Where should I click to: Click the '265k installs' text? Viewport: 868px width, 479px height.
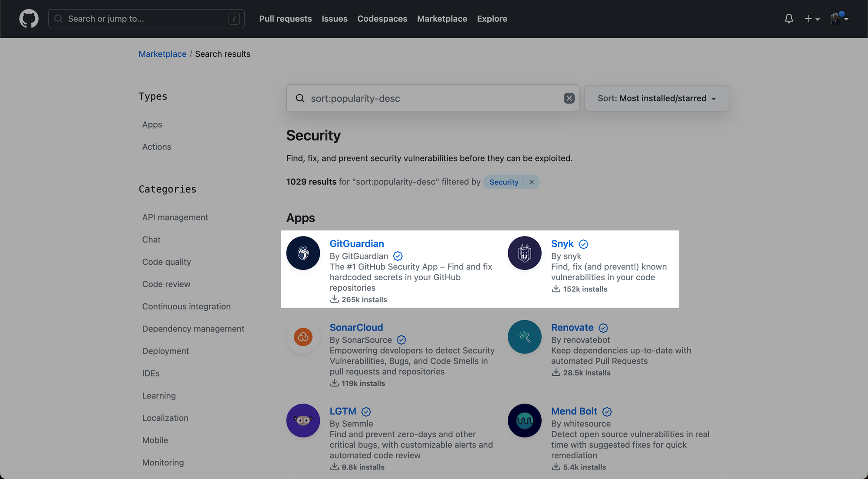(364, 299)
